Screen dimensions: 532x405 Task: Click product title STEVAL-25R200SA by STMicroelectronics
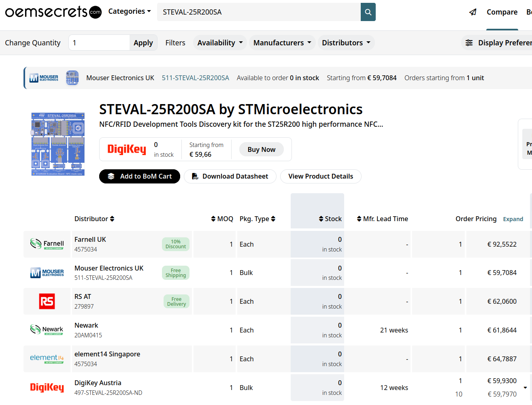pyautogui.click(x=231, y=109)
